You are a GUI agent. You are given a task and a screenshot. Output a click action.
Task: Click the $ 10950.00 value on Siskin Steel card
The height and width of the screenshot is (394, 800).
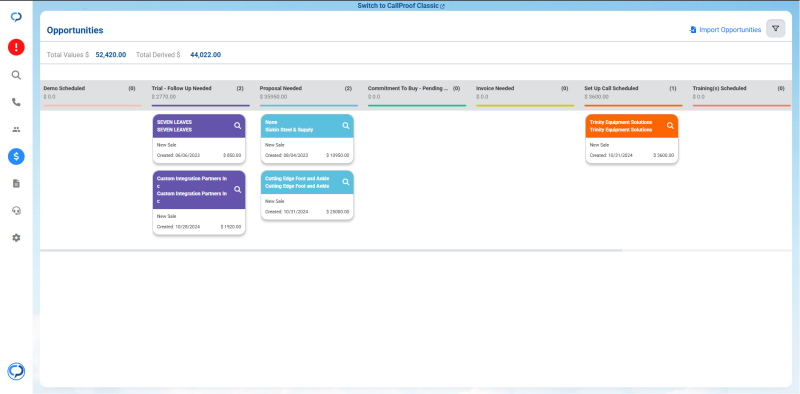click(x=338, y=155)
